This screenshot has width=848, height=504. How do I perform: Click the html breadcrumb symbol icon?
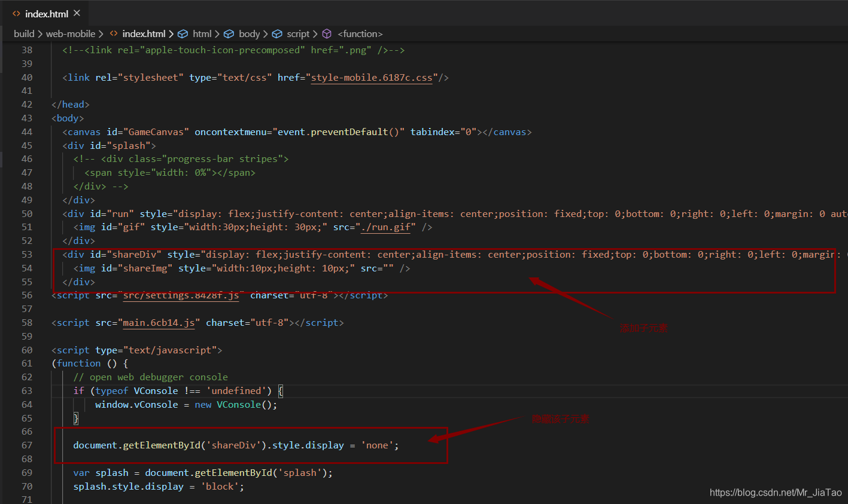183,34
